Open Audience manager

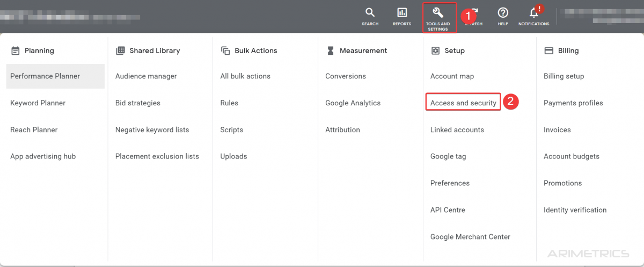(x=146, y=76)
